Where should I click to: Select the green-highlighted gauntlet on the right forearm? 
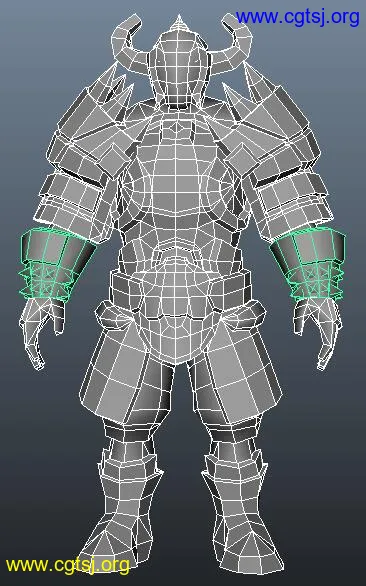(309, 263)
